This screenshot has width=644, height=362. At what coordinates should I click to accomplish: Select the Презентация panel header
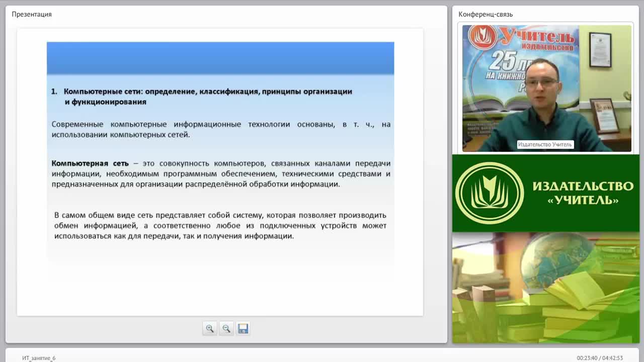[32, 14]
